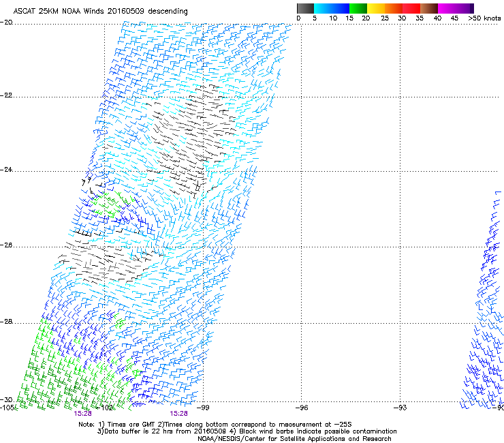This screenshot has height=443, width=504.
Task: Click the right purple '15:28' time stamp
Action: 178,414
